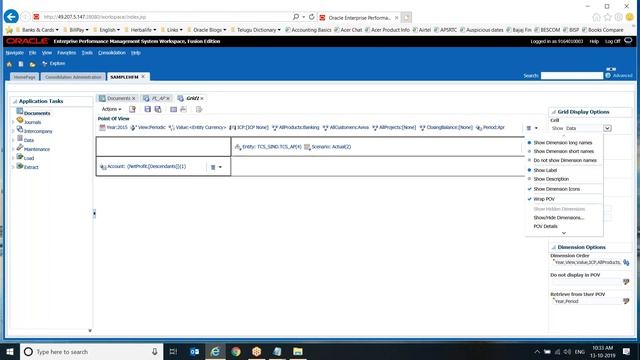Select the AllProjects:[None] POV dimension

[x=394, y=127]
